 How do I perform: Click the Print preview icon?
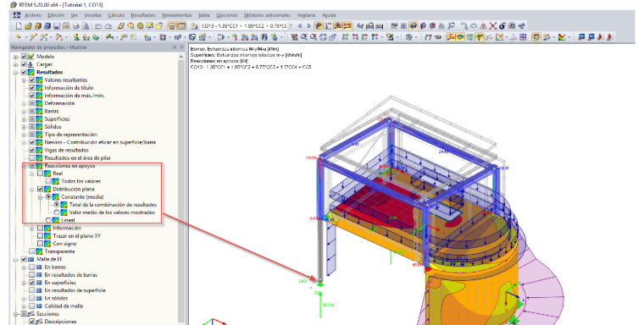pos(85,26)
